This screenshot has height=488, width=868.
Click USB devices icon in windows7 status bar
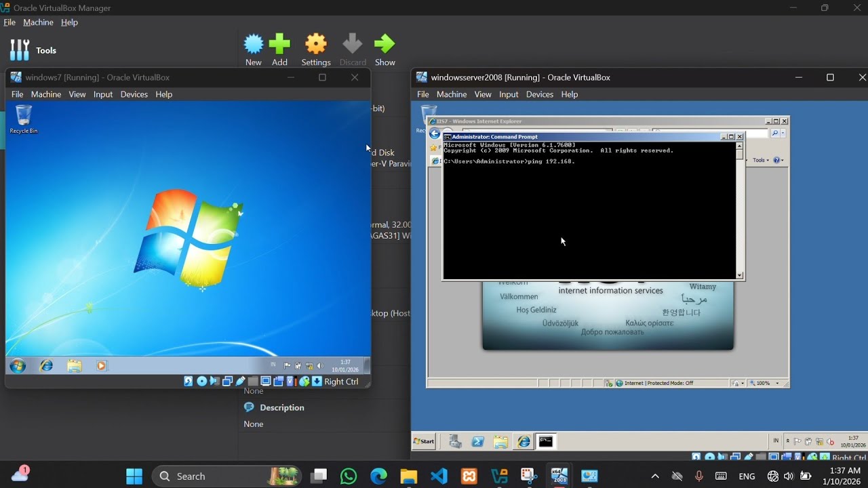(x=240, y=382)
